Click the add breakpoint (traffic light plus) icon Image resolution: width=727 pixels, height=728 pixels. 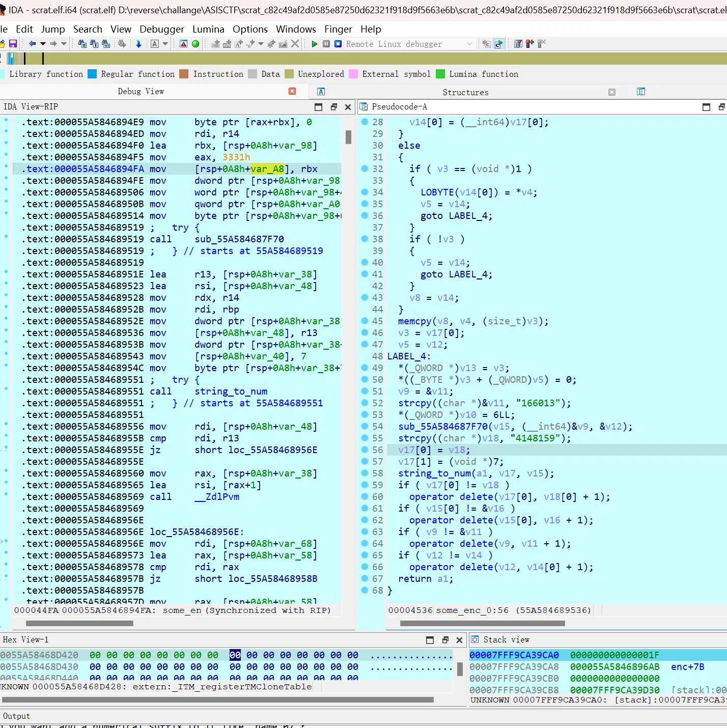(530, 44)
